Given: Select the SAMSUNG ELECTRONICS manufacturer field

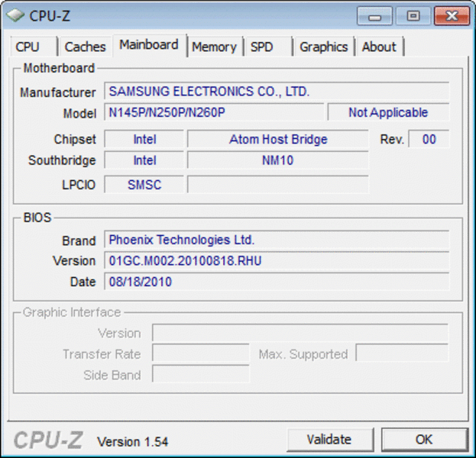Looking at the screenshot, I should click(277, 91).
